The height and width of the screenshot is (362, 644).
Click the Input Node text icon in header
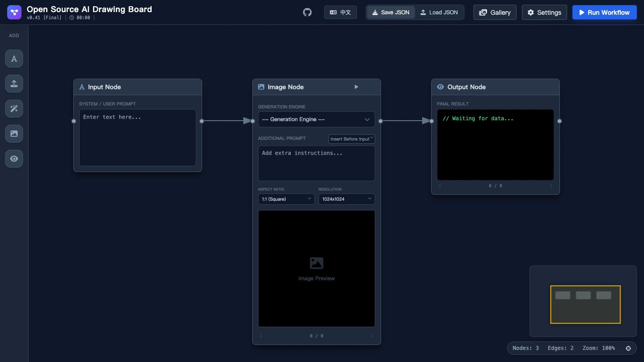tap(82, 87)
